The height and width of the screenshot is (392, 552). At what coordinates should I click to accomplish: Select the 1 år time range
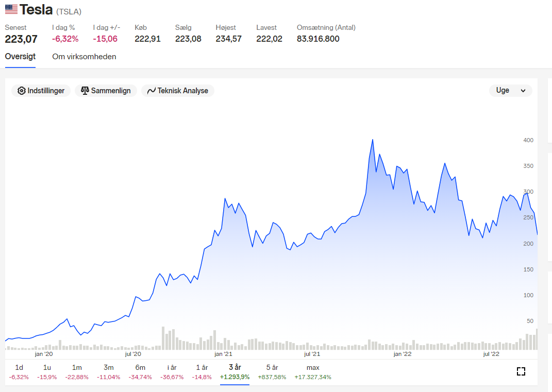202,372
